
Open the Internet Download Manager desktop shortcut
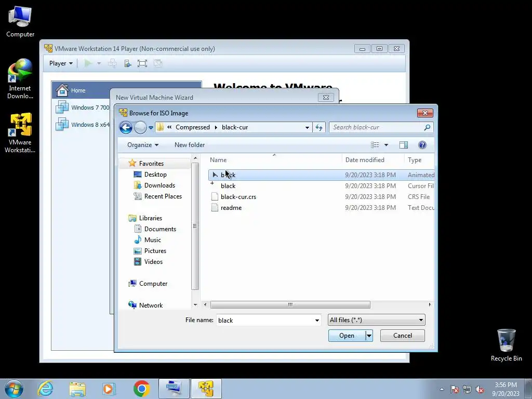click(20, 79)
